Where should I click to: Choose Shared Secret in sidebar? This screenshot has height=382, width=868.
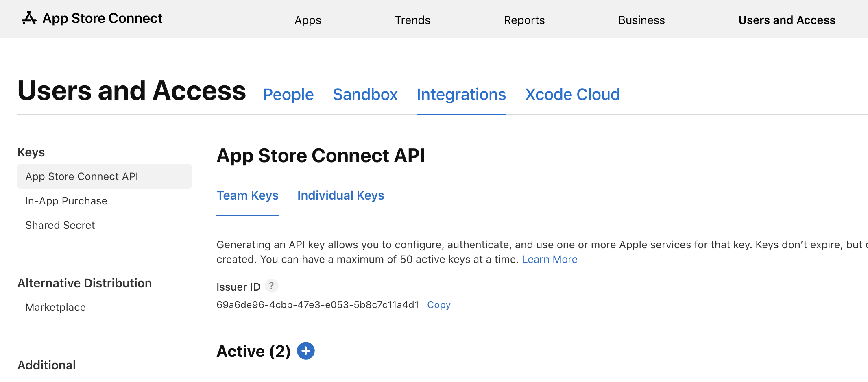[60, 225]
